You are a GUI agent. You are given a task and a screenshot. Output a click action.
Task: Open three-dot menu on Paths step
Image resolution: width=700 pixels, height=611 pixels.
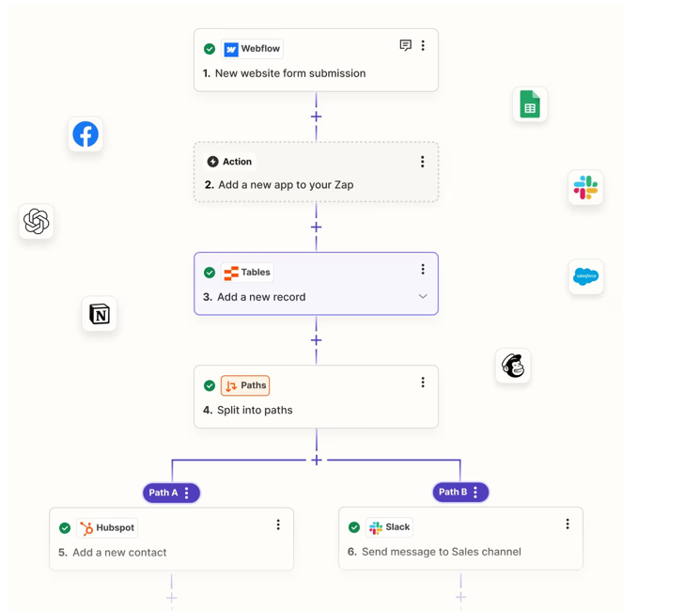pos(423,383)
